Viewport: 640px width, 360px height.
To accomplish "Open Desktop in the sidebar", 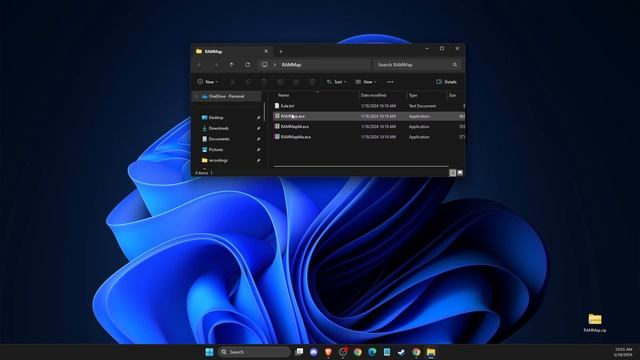I will [x=216, y=118].
